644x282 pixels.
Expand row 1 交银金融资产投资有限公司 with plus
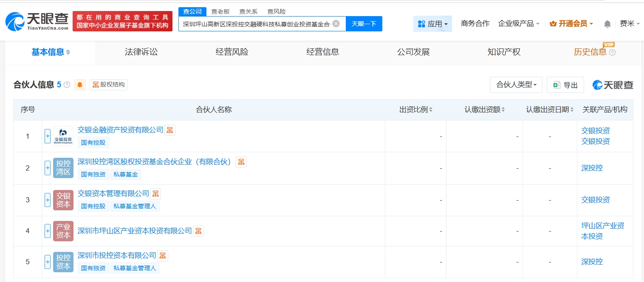(48, 136)
